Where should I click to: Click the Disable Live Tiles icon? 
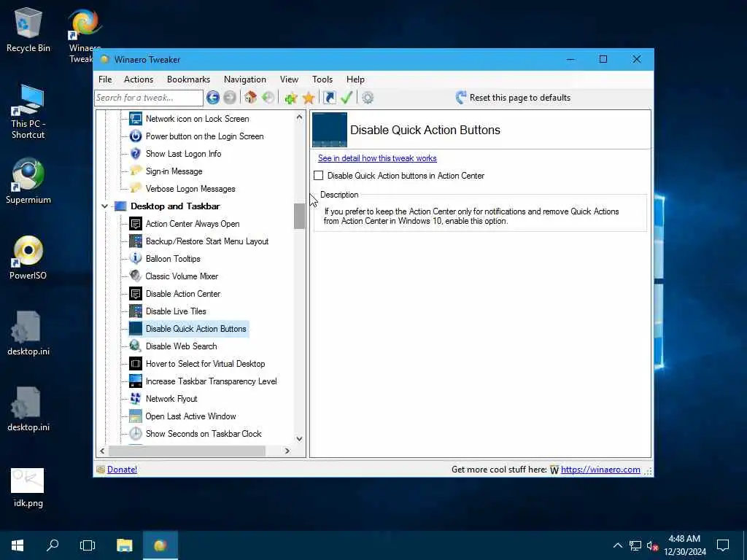(x=136, y=311)
